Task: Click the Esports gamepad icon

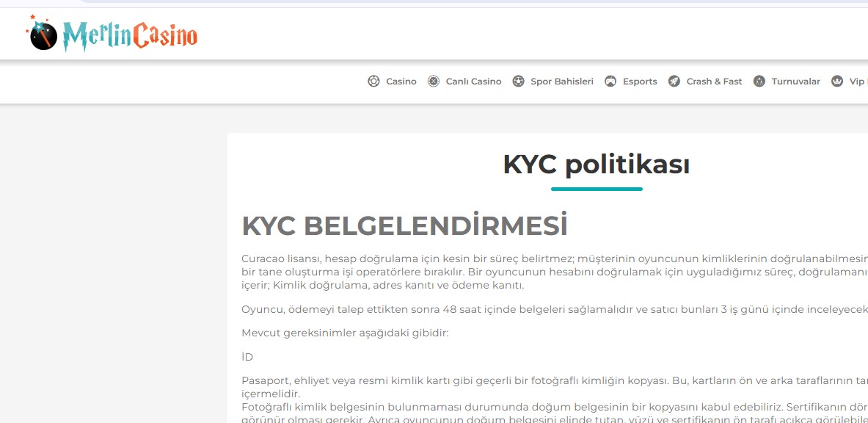Action: coord(610,82)
